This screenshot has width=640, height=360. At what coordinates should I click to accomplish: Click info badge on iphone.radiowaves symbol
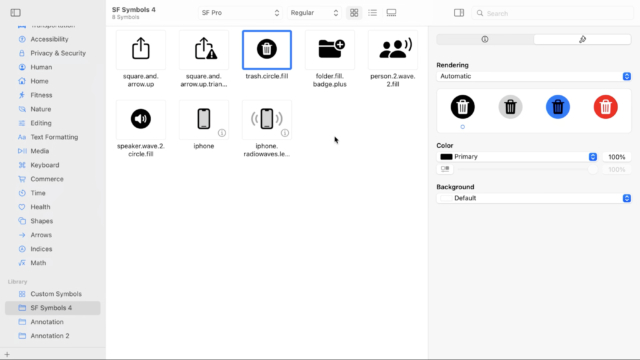(x=285, y=133)
